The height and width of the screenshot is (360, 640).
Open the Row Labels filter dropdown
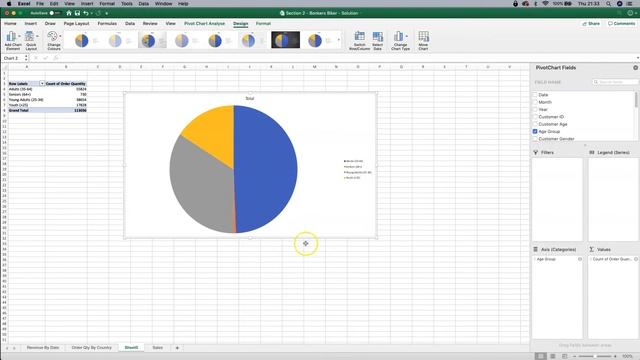42,83
